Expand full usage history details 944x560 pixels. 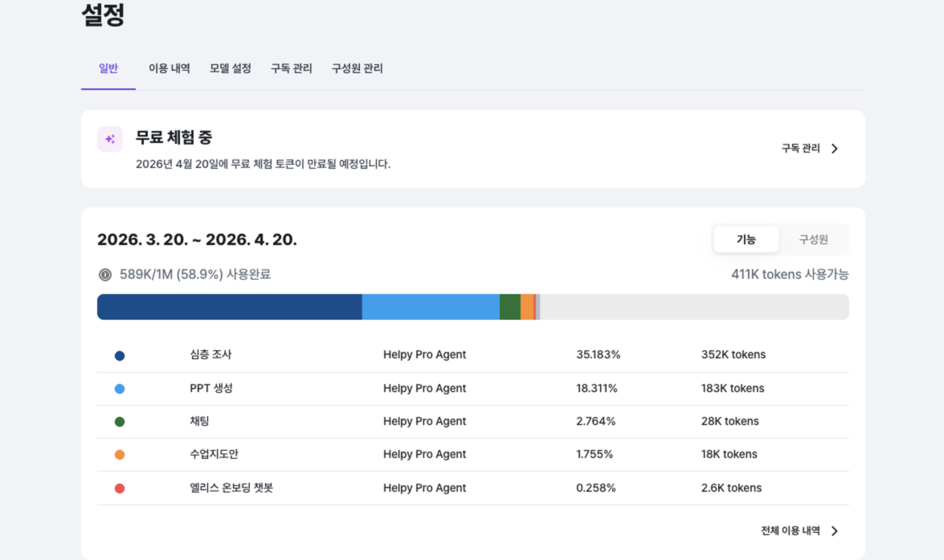tap(790, 530)
